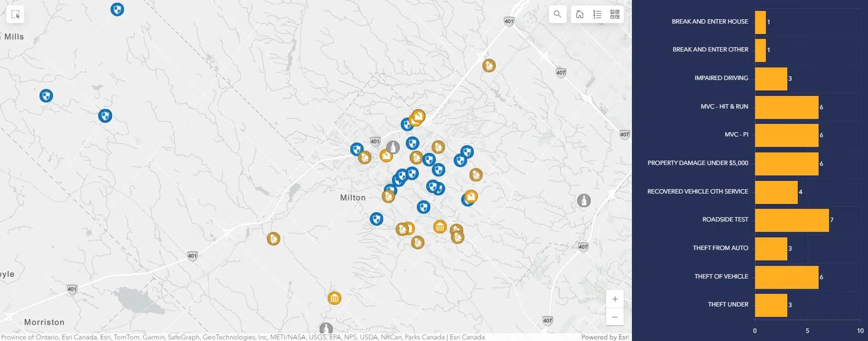Select the gold building marker south of Milton
Screen dimensions: 868x341
pyautogui.click(x=334, y=298)
